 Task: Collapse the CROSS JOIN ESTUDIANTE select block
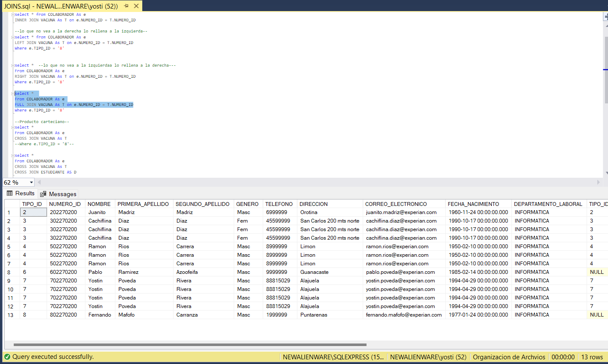[x=13, y=156]
